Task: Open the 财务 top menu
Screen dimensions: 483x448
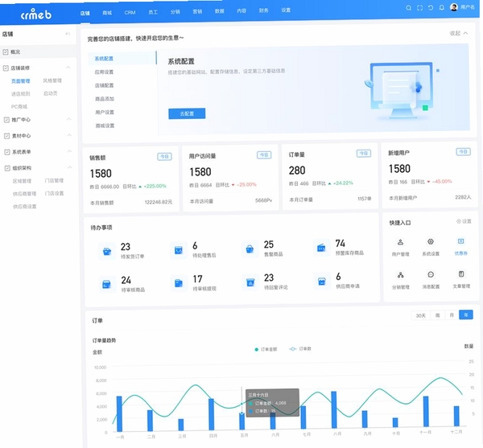Action: pos(264,10)
